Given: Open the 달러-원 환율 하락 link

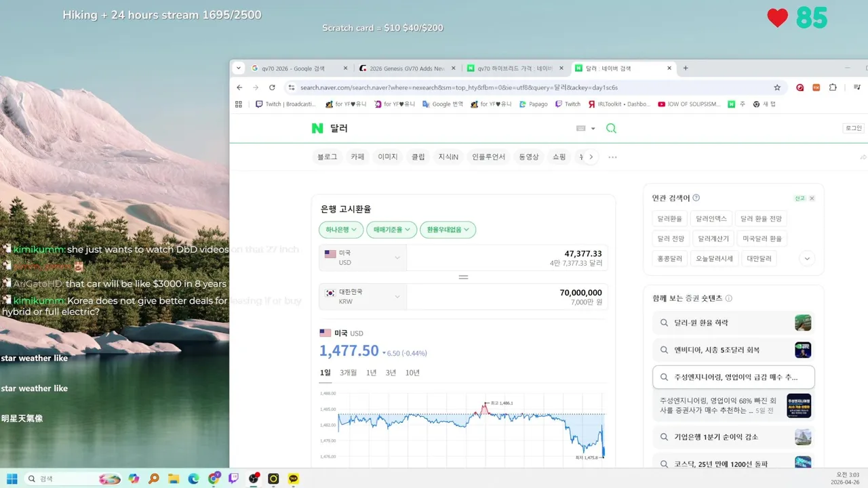Looking at the screenshot, I should tap(733, 323).
